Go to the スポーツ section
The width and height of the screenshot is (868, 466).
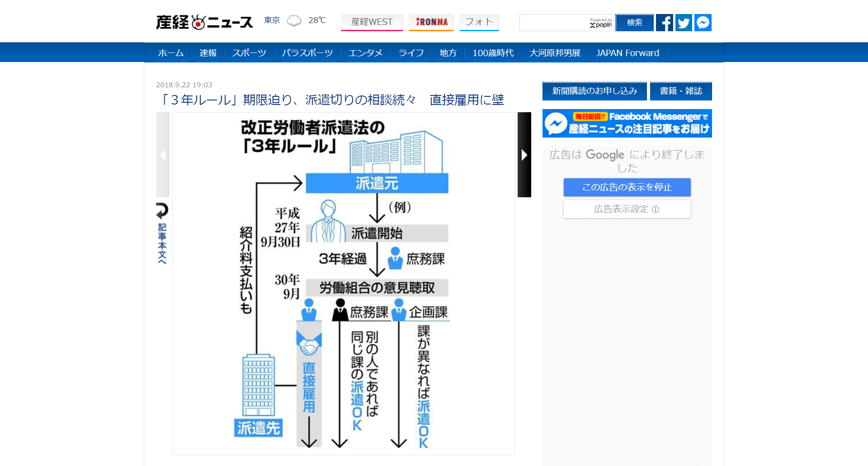click(249, 53)
